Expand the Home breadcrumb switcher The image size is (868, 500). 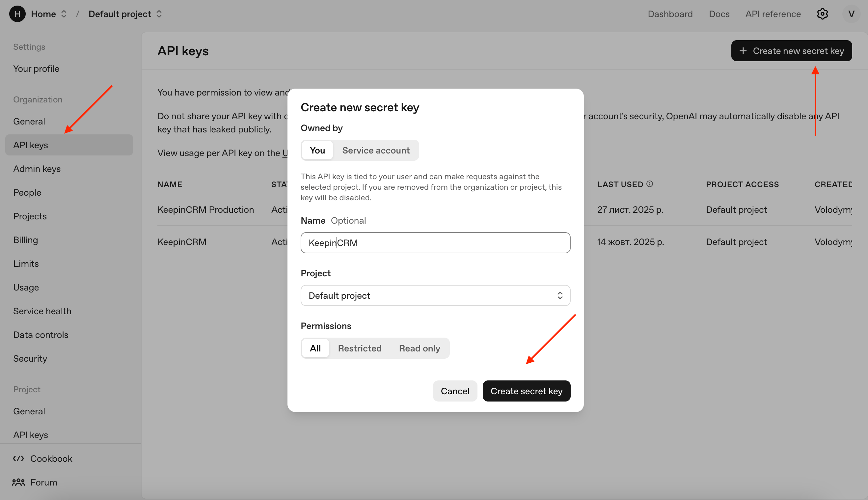(64, 14)
